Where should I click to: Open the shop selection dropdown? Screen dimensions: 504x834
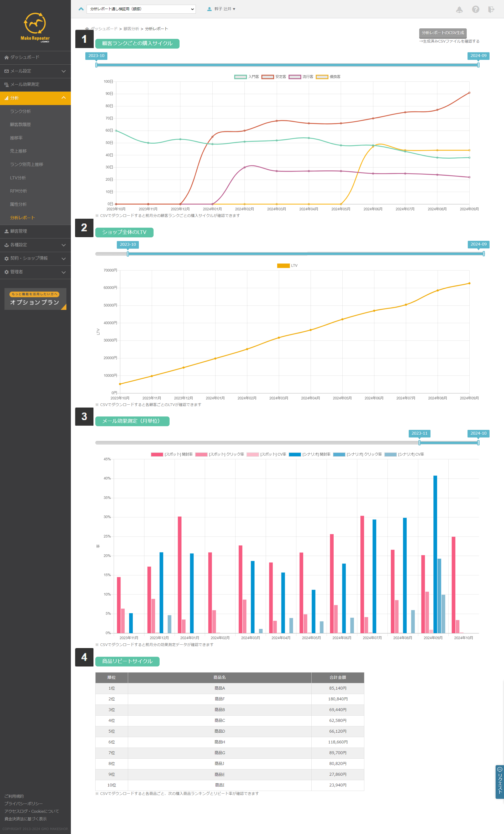tap(141, 9)
